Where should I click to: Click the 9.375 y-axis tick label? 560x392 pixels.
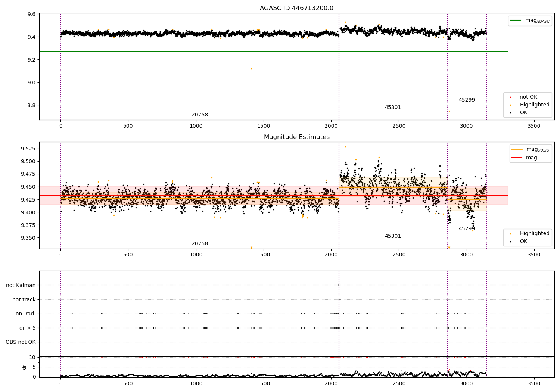click(x=28, y=225)
